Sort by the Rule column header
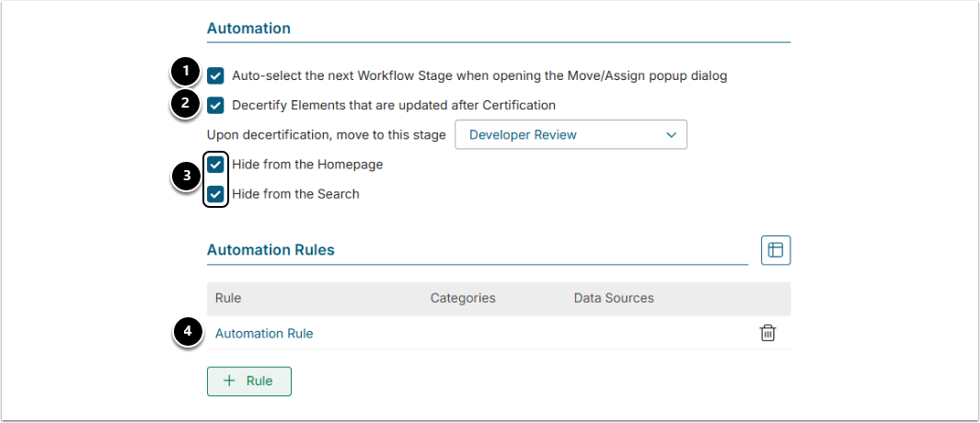Image resolution: width=980 pixels, height=423 pixels. (x=228, y=298)
